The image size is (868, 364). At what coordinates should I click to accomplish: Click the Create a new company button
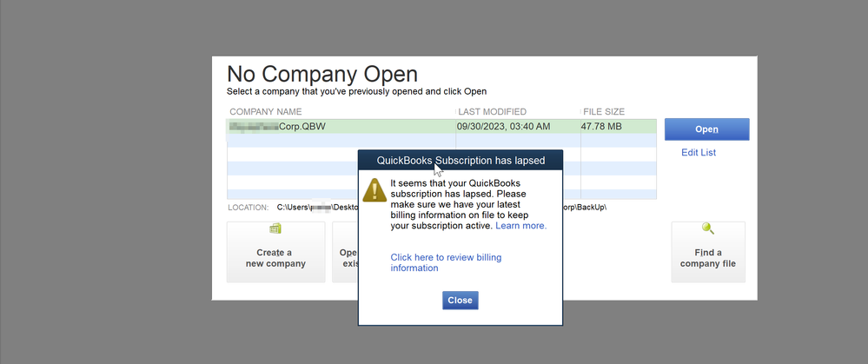point(275,252)
